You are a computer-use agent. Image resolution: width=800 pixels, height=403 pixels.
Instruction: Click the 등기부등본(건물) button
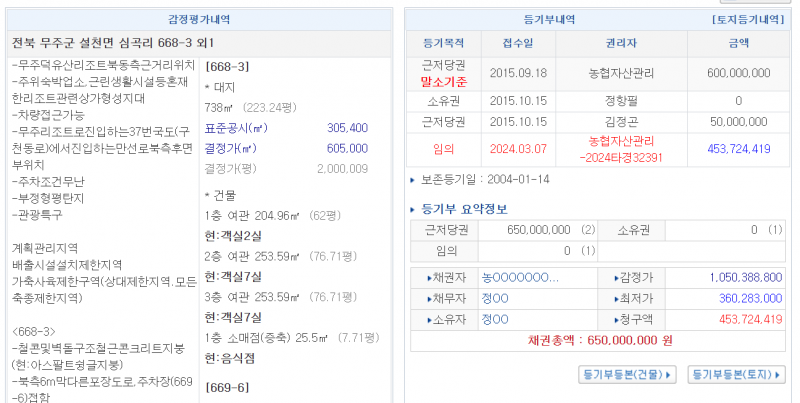628,375
